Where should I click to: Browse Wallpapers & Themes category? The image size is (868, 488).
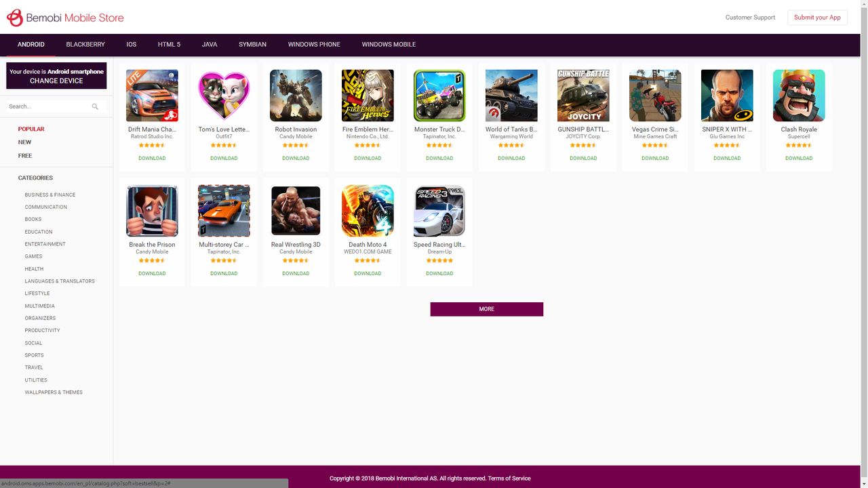pyautogui.click(x=54, y=392)
